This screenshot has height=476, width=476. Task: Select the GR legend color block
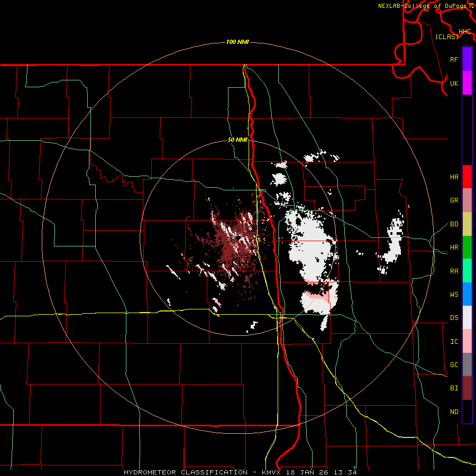(467, 200)
